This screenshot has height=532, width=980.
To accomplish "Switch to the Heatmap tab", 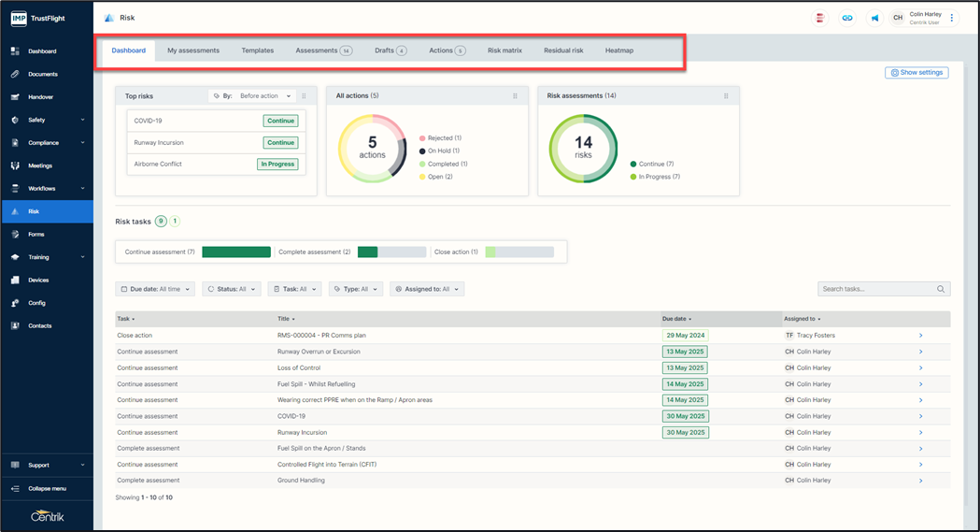I will (x=618, y=50).
